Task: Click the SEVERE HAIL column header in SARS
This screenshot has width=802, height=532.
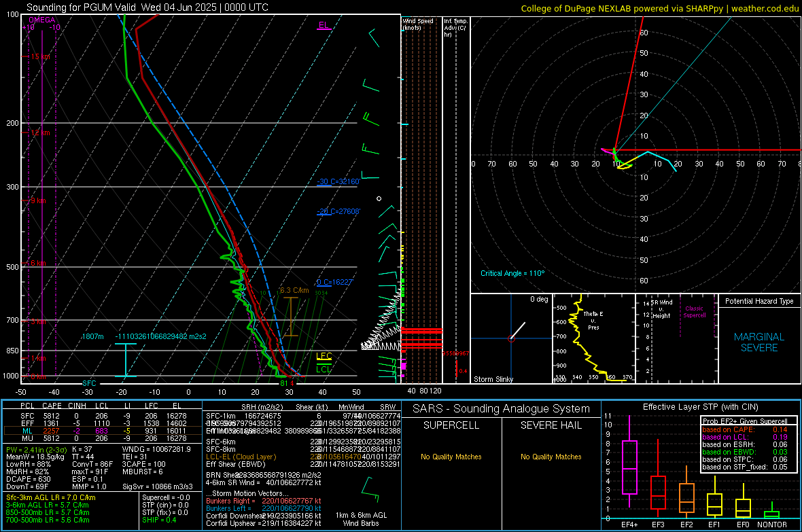Action: coord(551,425)
